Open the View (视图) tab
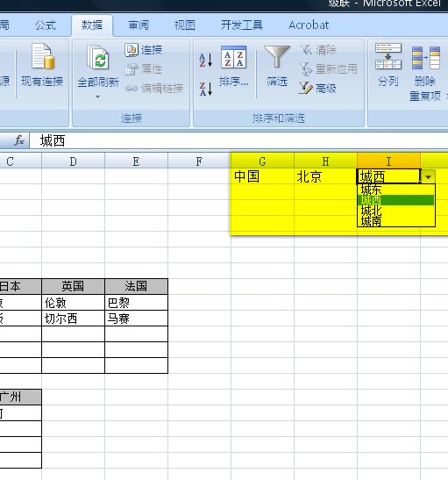The height and width of the screenshot is (480, 448). click(x=185, y=25)
